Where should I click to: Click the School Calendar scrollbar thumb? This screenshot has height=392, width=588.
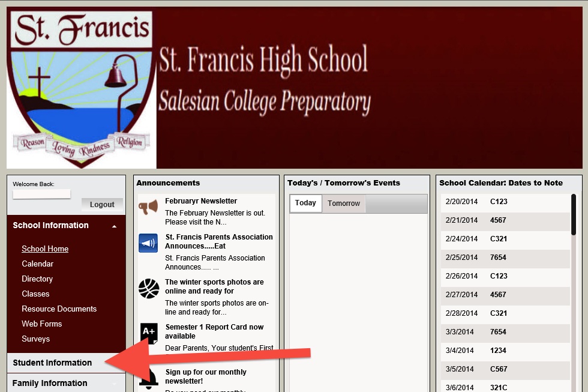pos(574,214)
